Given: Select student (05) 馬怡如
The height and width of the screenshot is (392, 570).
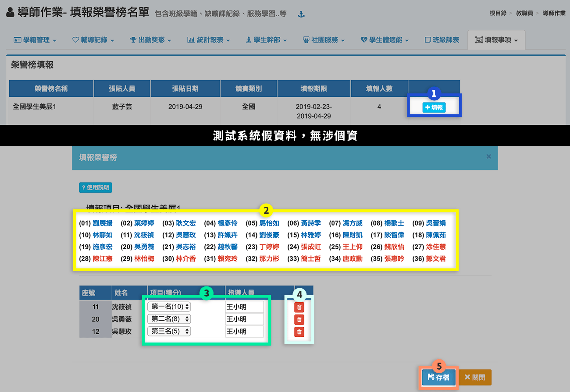Looking at the screenshot, I should [x=269, y=223].
